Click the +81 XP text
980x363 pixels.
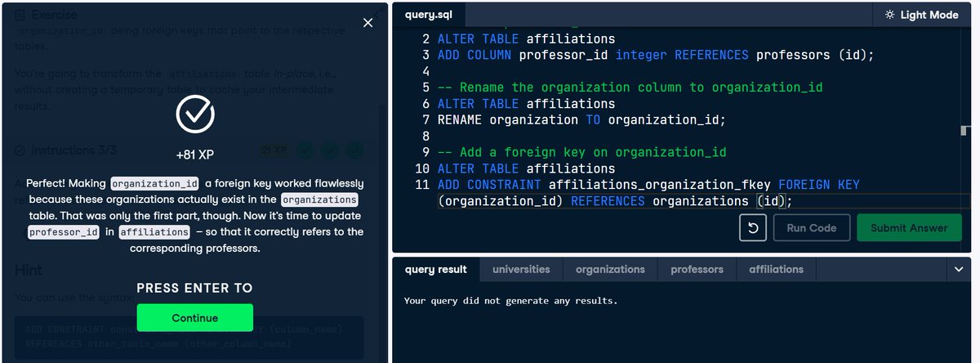pyautogui.click(x=194, y=154)
